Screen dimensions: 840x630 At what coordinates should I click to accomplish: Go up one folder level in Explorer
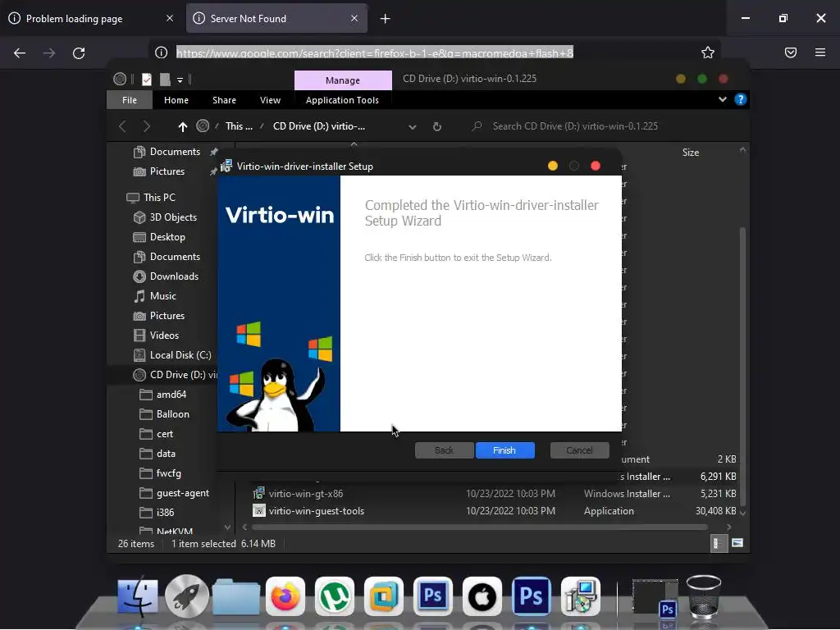tap(183, 126)
